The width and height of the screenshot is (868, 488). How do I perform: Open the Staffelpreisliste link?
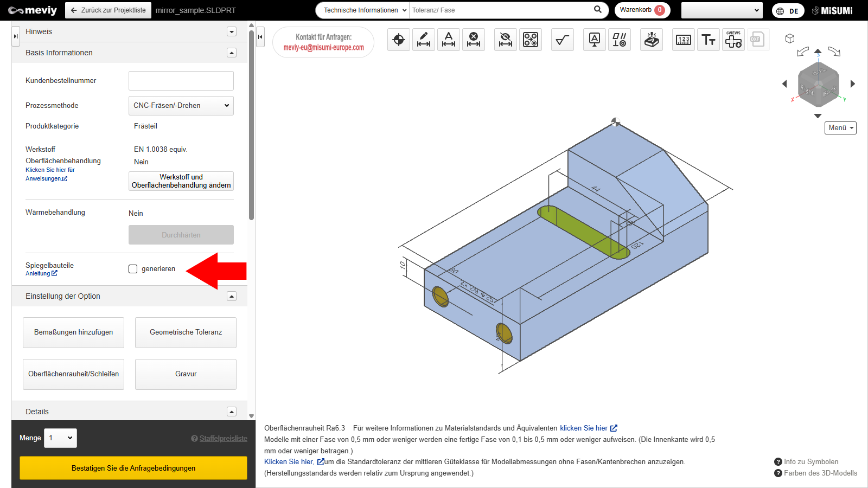point(223,439)
